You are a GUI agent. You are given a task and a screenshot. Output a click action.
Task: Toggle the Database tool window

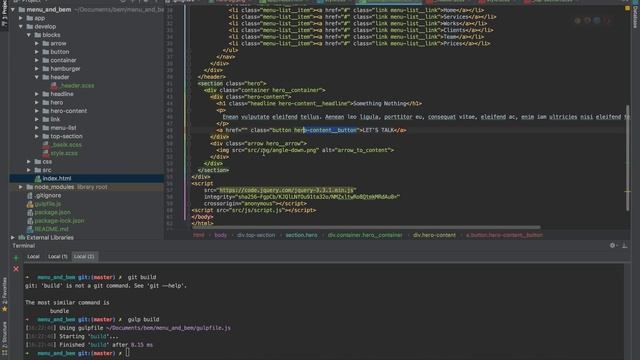pos(635,16)
